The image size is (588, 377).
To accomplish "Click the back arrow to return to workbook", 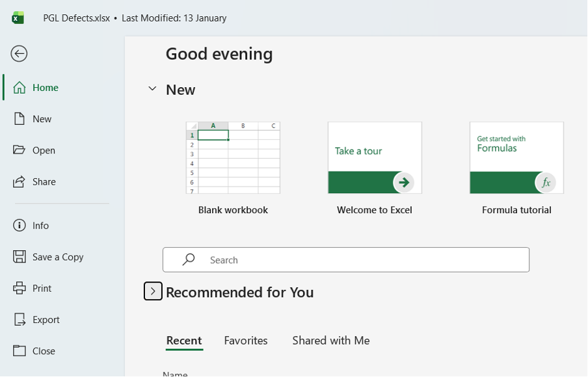I will click(18, 54).
